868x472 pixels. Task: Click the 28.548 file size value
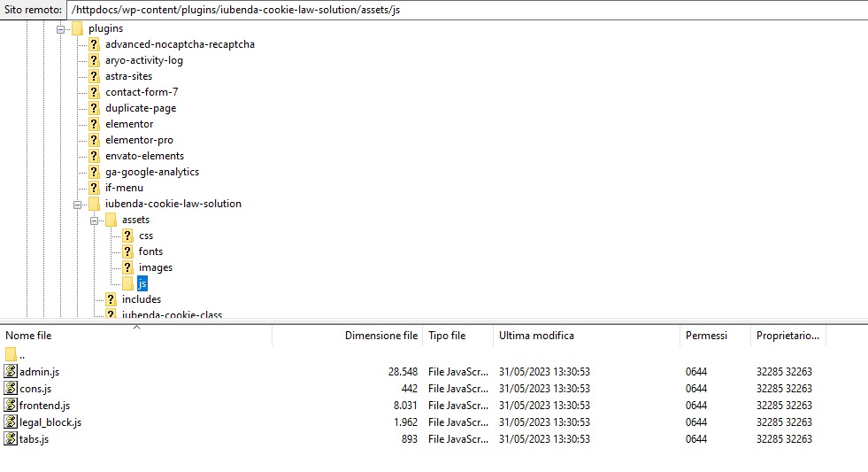click(x=403, y=372)
